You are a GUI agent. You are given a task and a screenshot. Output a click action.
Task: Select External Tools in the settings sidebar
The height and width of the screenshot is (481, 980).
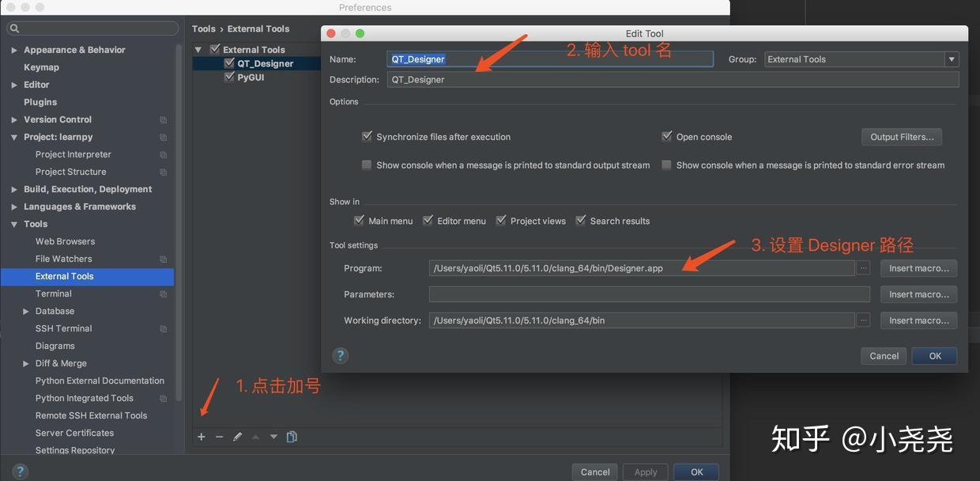click(65, 275)
